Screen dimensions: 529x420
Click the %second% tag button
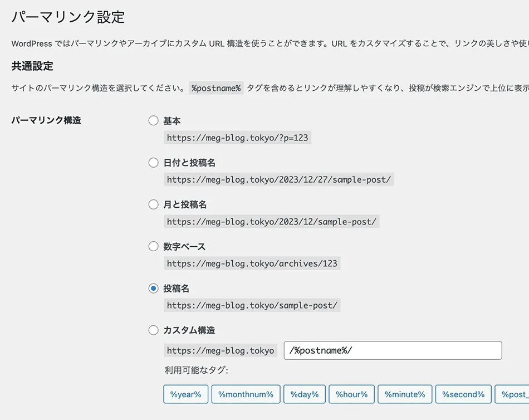(463, 394)
